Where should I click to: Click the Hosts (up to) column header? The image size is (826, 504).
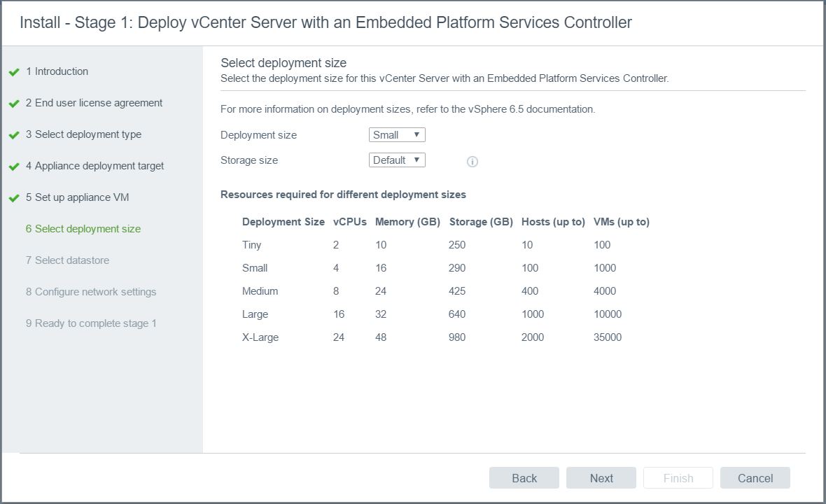553,222
